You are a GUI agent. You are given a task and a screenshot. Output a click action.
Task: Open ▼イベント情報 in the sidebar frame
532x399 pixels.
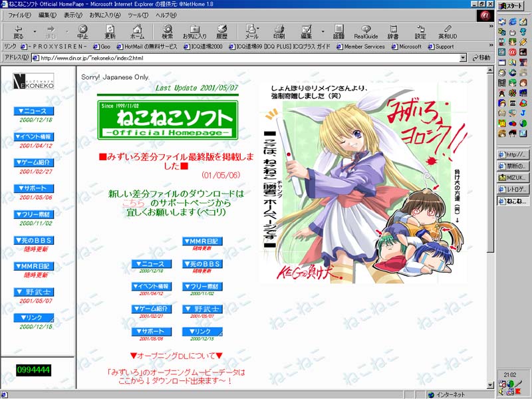34,137
